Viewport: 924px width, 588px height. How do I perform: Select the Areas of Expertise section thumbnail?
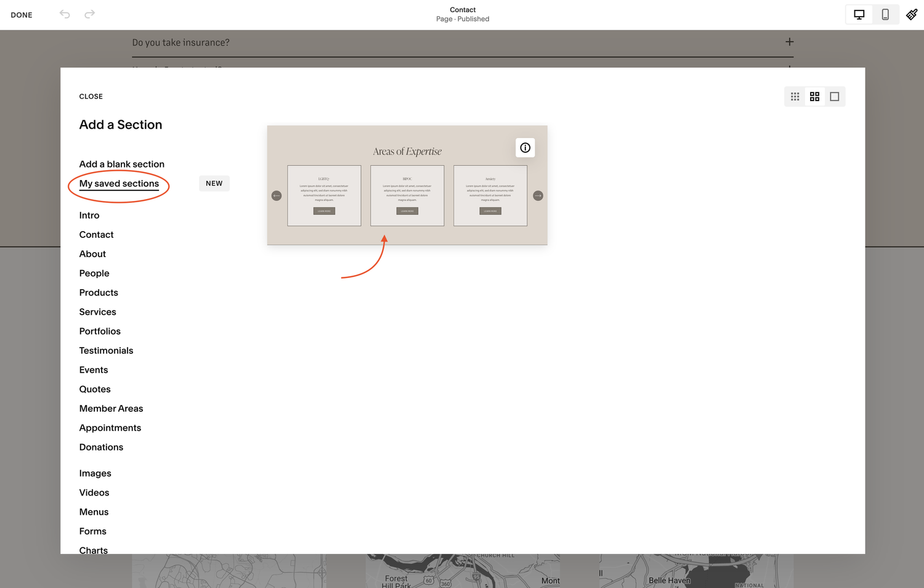click(407, 185)
